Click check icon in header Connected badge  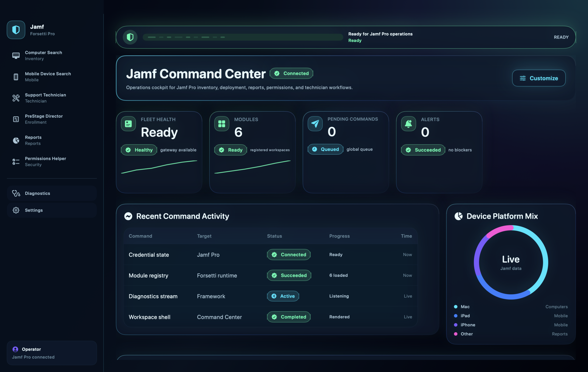[277, 74]
